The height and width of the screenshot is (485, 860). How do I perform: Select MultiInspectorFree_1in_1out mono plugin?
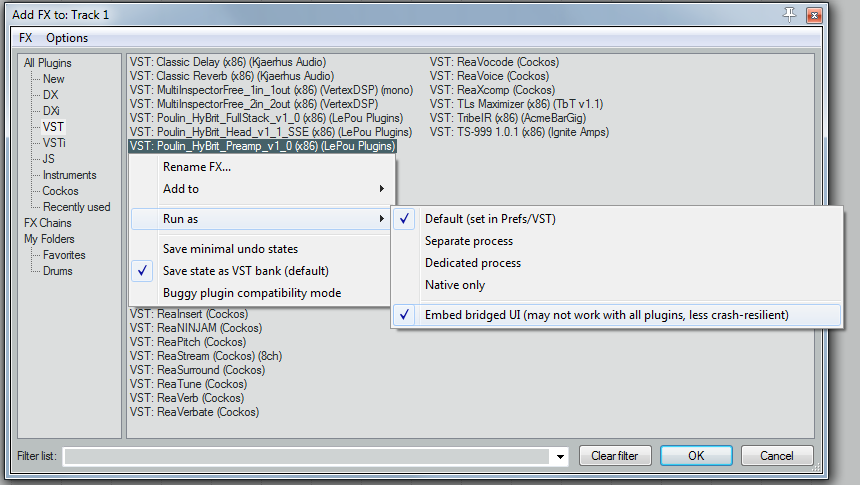[271, 90]
